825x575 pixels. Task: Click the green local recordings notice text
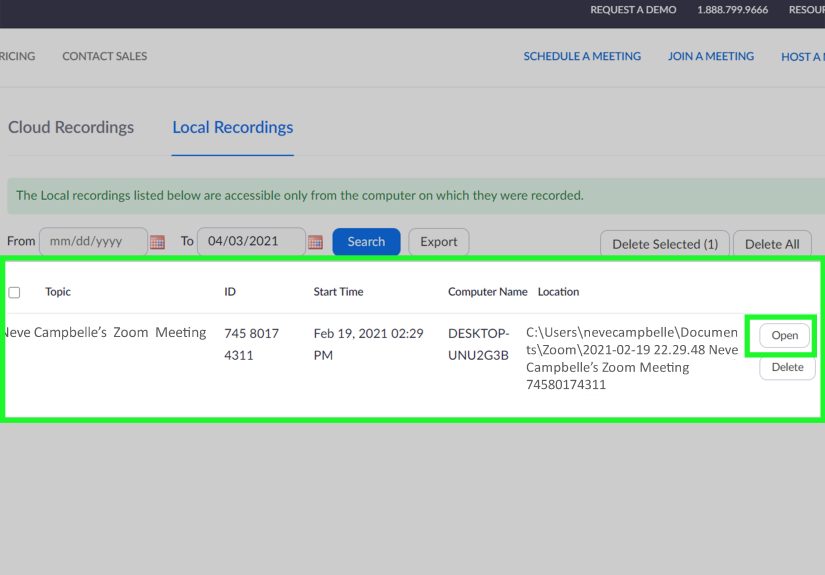coord(300,196)
